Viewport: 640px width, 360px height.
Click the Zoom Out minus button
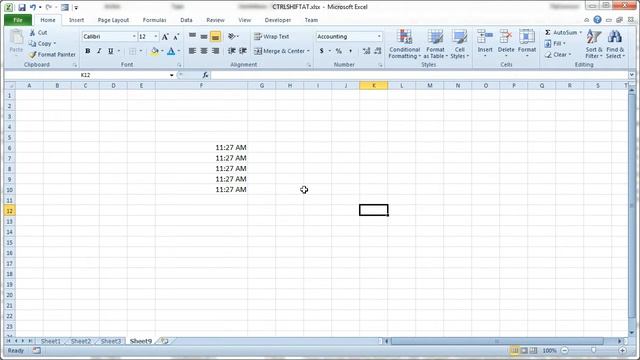pyautogui.click(x=564, y=351)
